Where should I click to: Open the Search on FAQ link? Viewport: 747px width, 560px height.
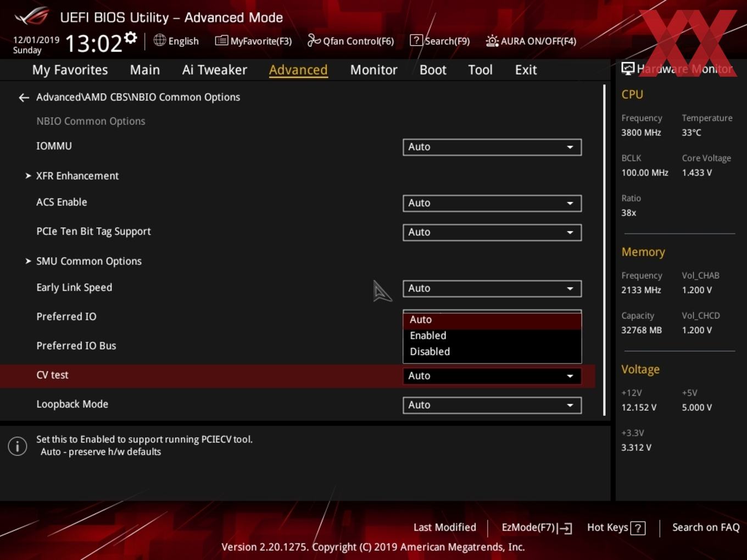(x=706, y=528)
